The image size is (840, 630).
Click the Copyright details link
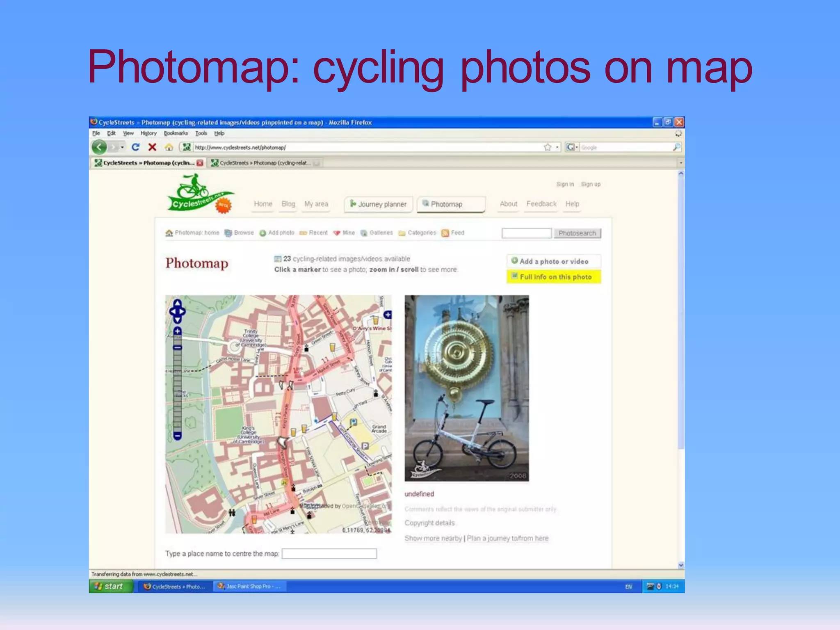tap(429, 523)
